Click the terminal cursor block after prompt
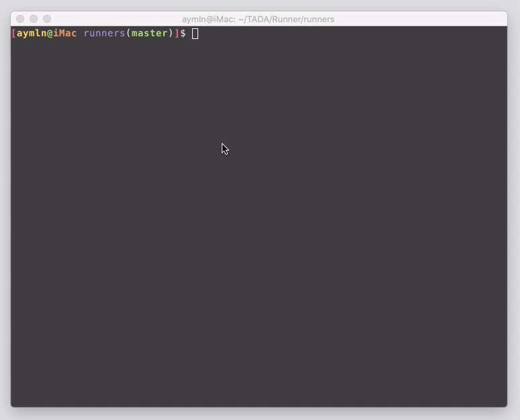This screenshot has width=520, height=420. (x=195, y=34)
